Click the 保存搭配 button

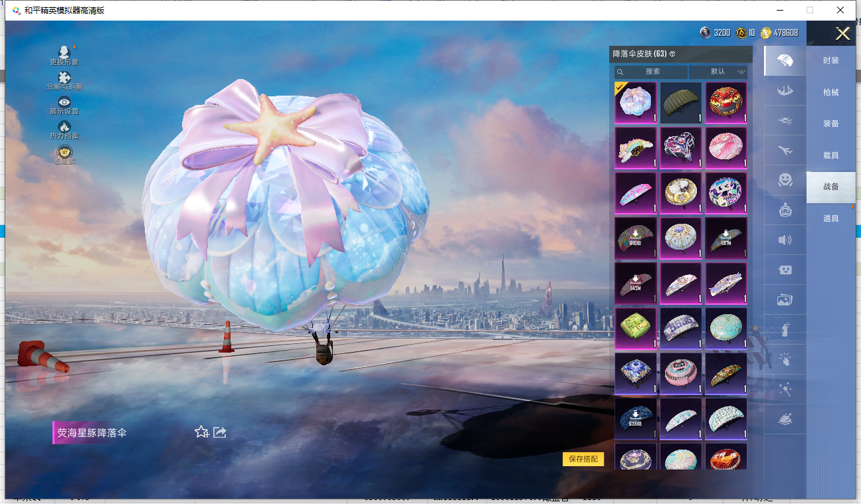click(583, 459)
